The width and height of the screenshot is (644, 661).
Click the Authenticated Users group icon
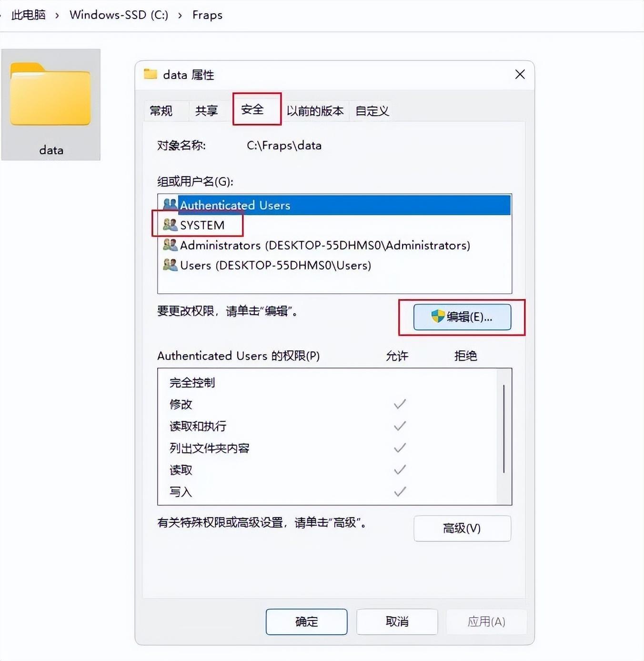click(x=170, y=205)
